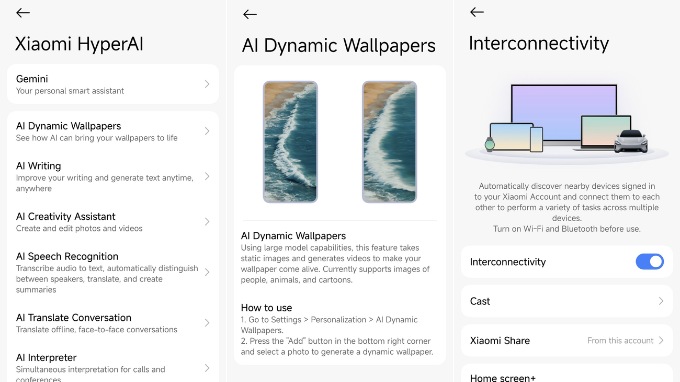680x382 pixels.
Task: Expand the AI Interpreter chevron
Action: coord(207,368)
